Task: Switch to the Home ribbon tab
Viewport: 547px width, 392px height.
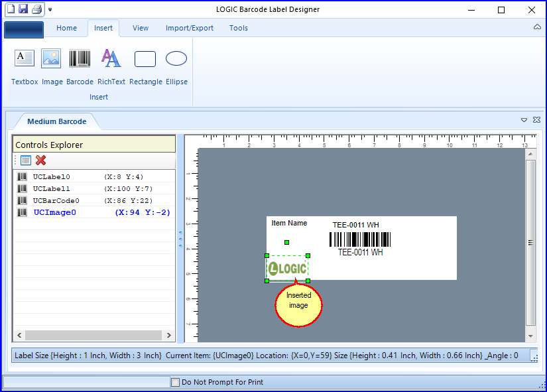Action: click(66, 28)
